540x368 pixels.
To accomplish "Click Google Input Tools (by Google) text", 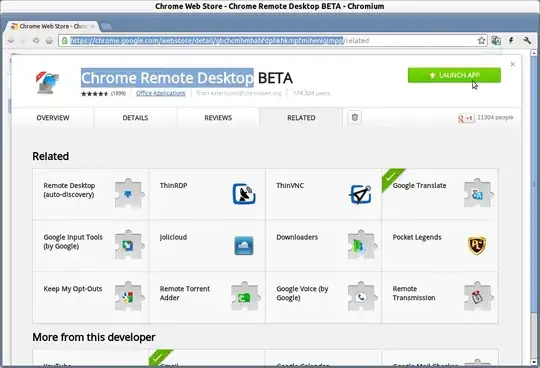I will (x=73, y=241).
